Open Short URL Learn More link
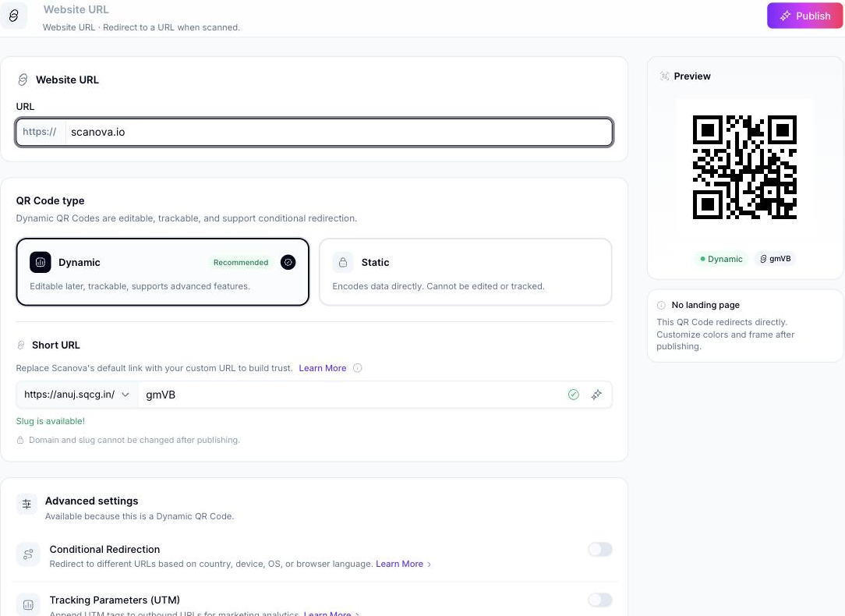The height and width of the screenshot is (616, 845). pyautogui.click(x=322, y=368)
